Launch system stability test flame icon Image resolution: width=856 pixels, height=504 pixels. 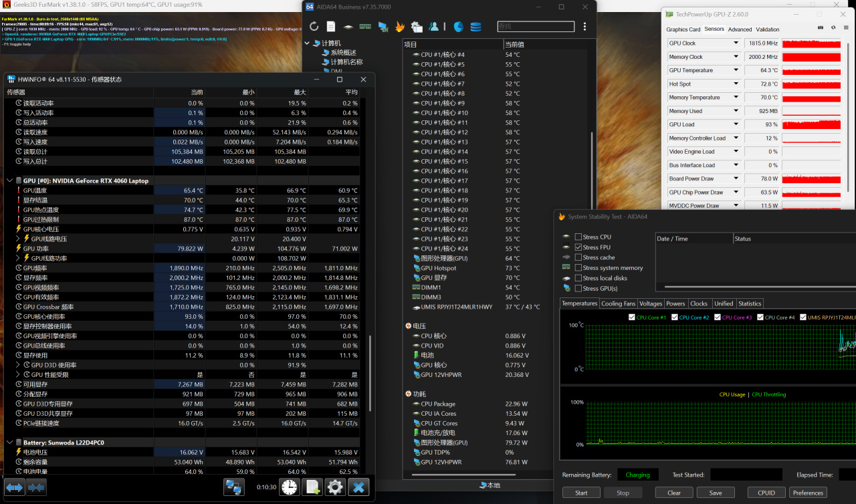click(x=399, y=27)
